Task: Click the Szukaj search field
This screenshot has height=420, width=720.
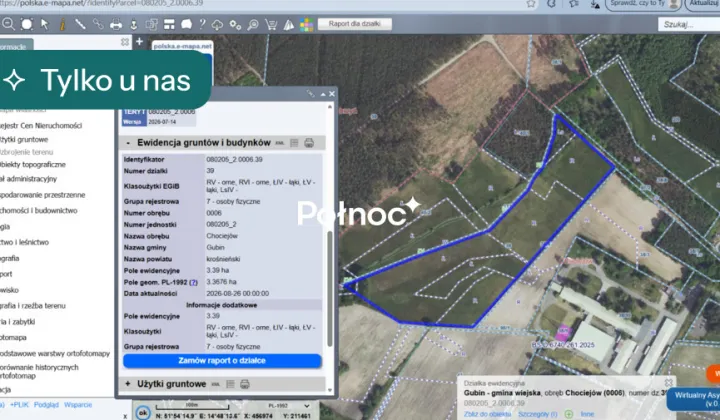Action: coord(689,24)
